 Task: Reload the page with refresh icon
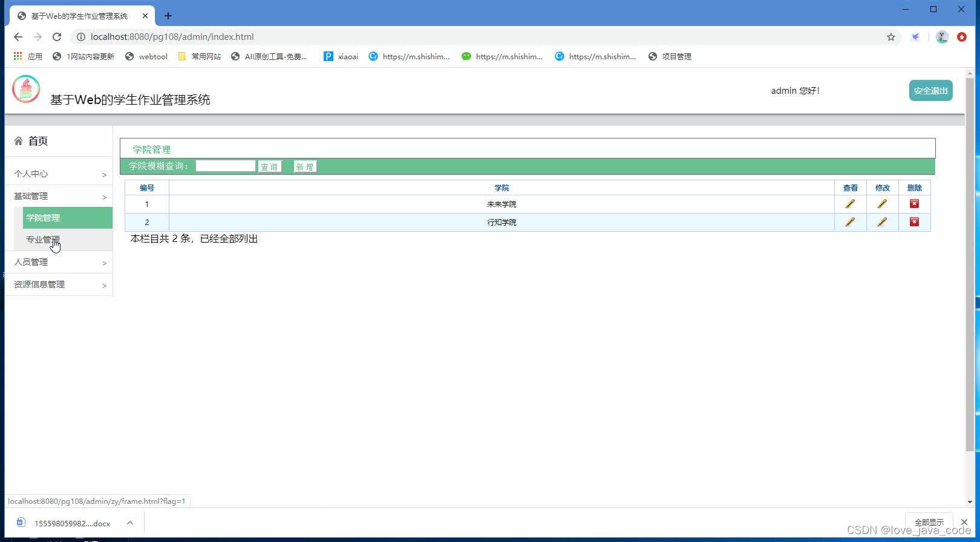pyautogui.click(x=57, y=37)
